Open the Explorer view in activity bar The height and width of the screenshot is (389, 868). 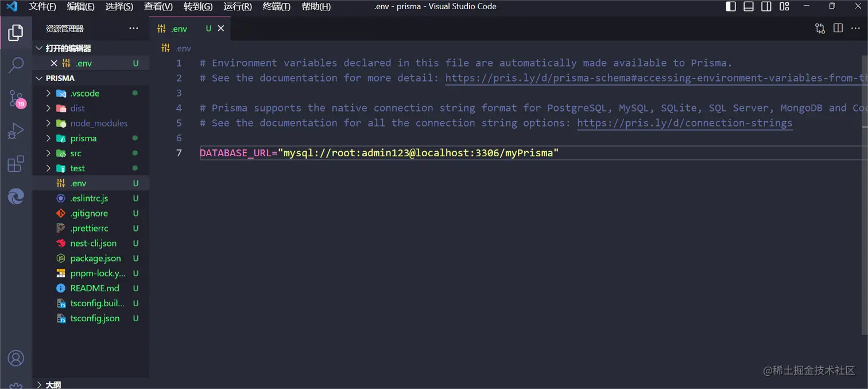(16, 33)
